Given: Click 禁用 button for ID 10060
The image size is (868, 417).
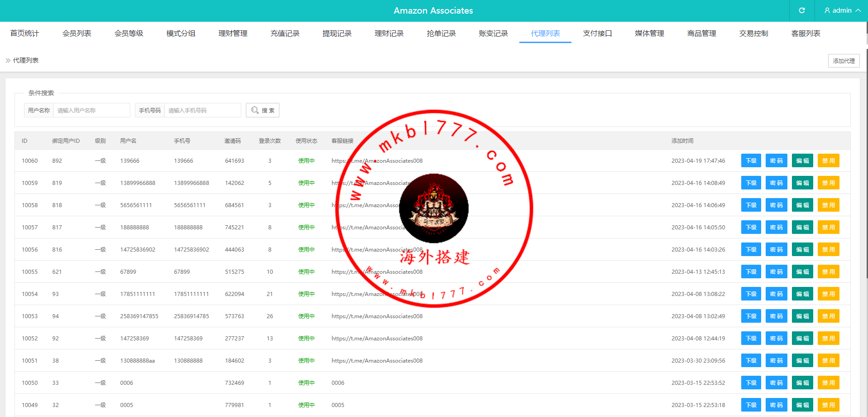Looking at the screenshot, I should tap(829, 161).
